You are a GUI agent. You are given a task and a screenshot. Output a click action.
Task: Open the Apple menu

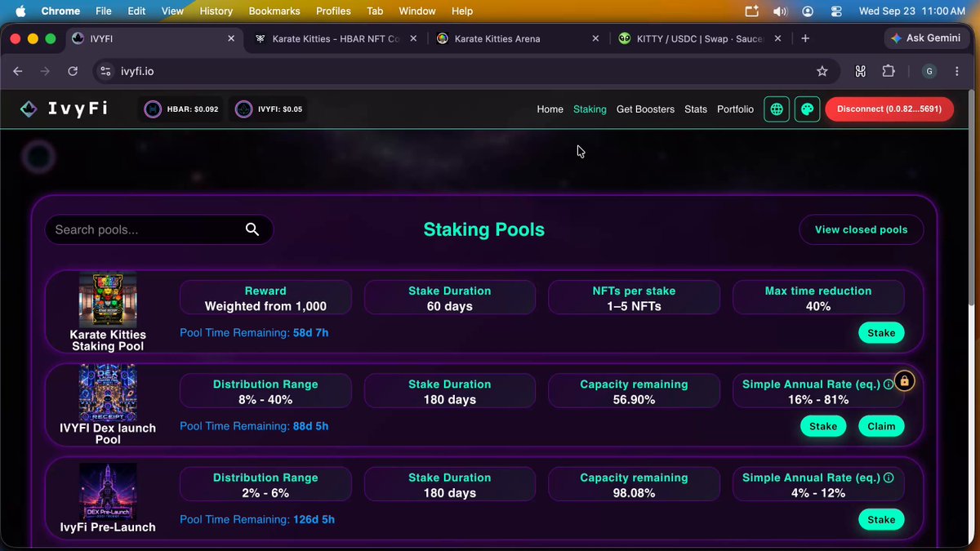pyautogui.click(x=21, y=11)
